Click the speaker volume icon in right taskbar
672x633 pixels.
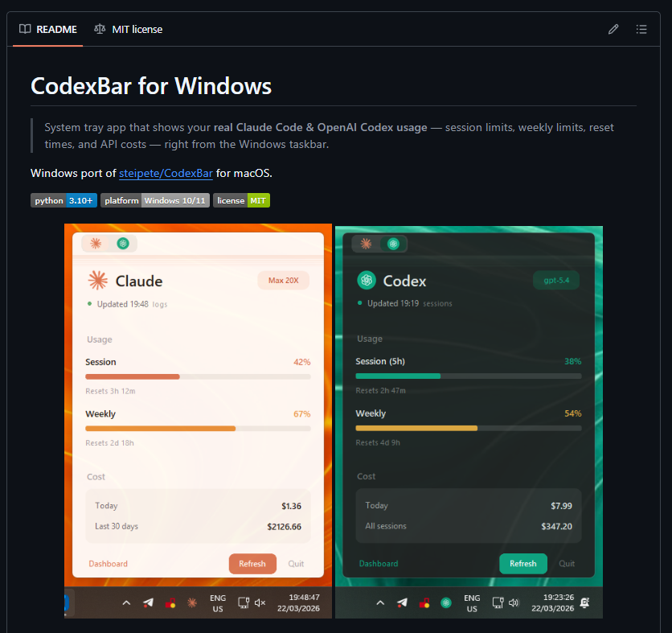pos(514,603)
